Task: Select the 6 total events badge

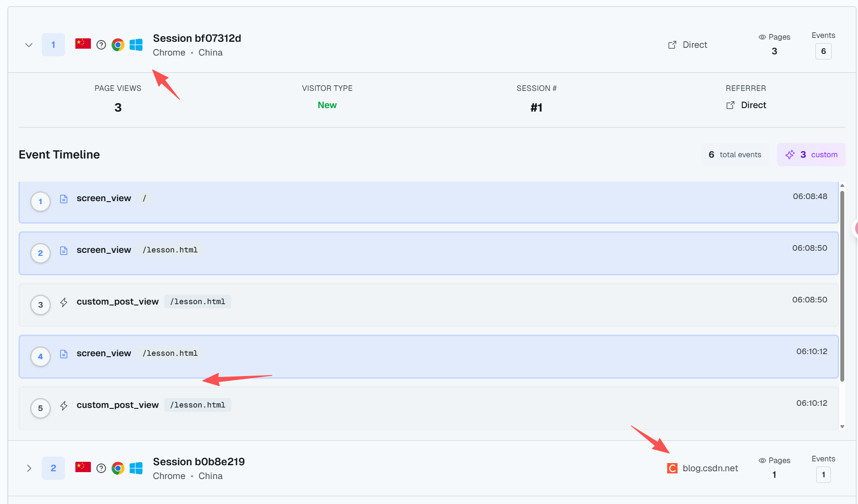Action: [735, 155]
